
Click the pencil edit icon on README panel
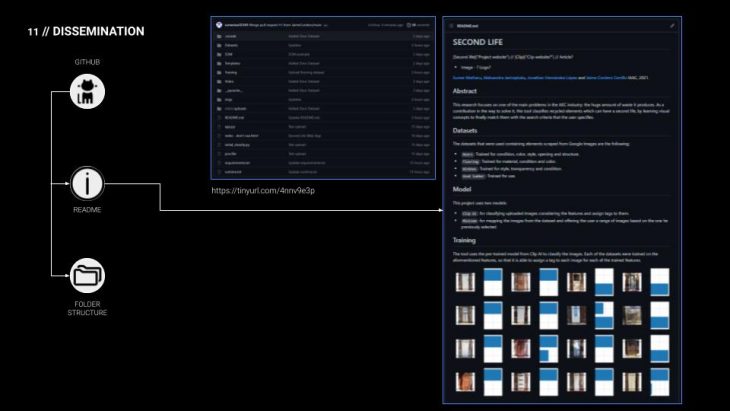672,25
